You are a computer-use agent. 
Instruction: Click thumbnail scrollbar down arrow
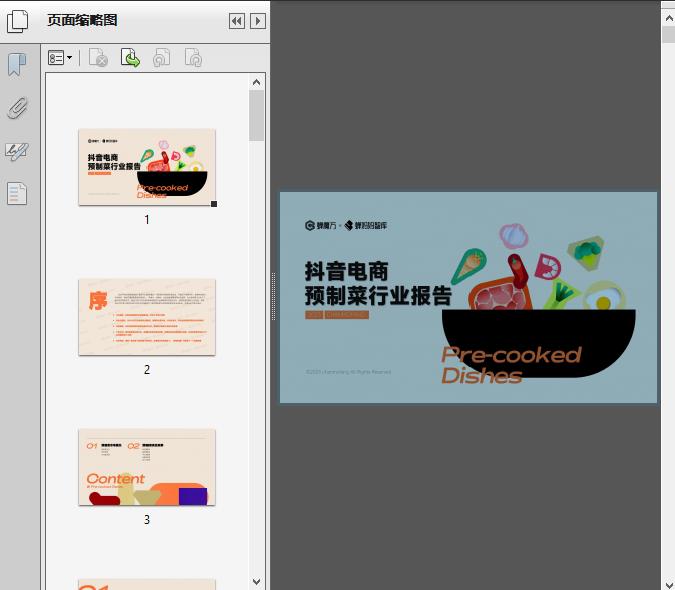coord(257,582)
